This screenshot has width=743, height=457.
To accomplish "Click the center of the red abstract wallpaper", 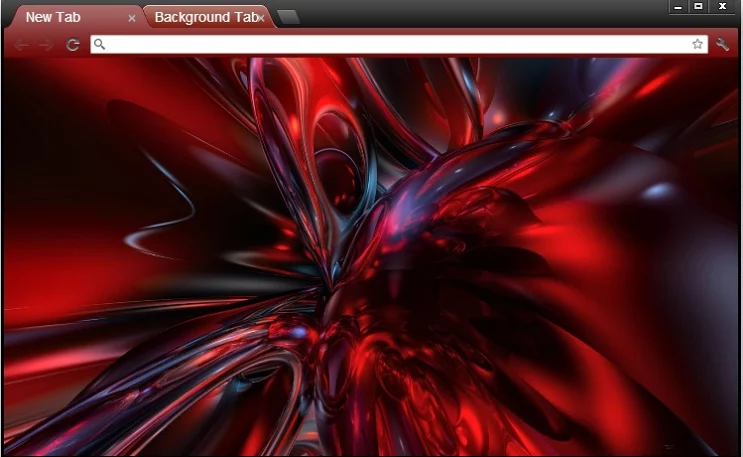I will 371,255.
